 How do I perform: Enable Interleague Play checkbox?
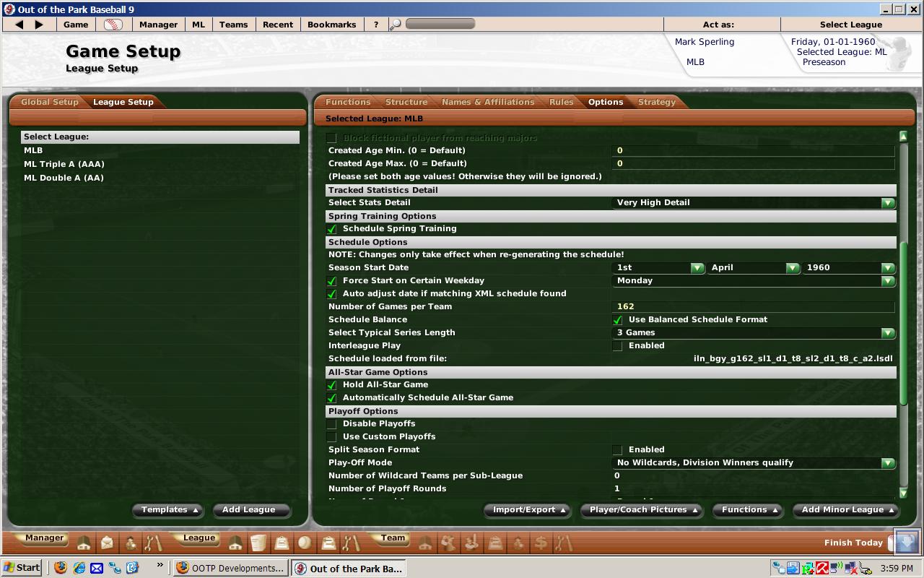coord(618,346)
